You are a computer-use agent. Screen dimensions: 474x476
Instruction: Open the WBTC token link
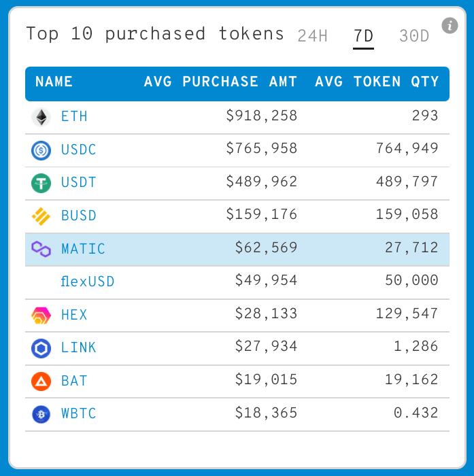coord(79,414)
